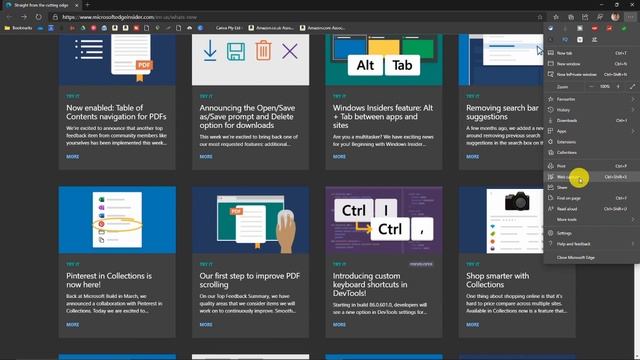Click the full screen zoom arrow icon
Screen dimensions: 640x360
tap(632, 87)
